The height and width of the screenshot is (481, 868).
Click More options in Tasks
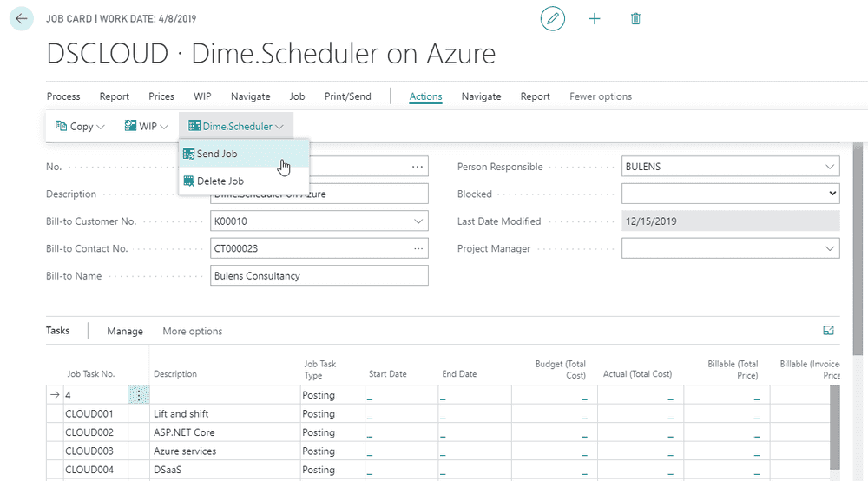click(192, 331)
